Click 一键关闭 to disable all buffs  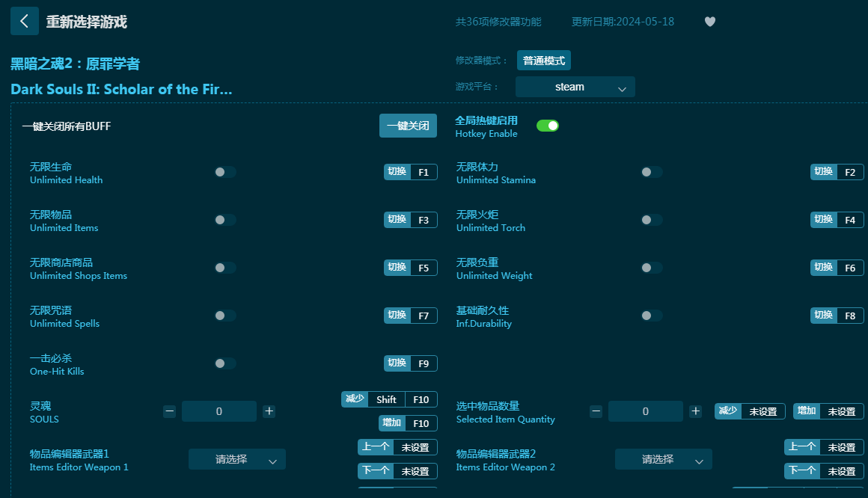coord(408,126)
